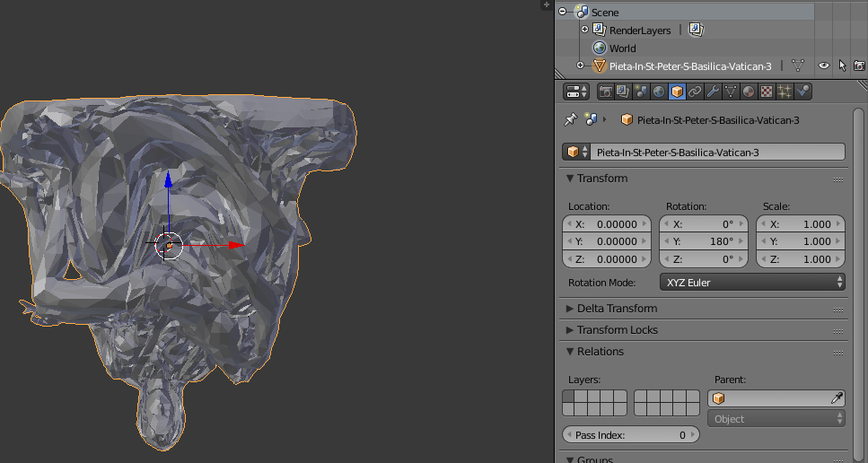Select the World row text
Viewport: 868px width, 463px height.
coord(622,48)
